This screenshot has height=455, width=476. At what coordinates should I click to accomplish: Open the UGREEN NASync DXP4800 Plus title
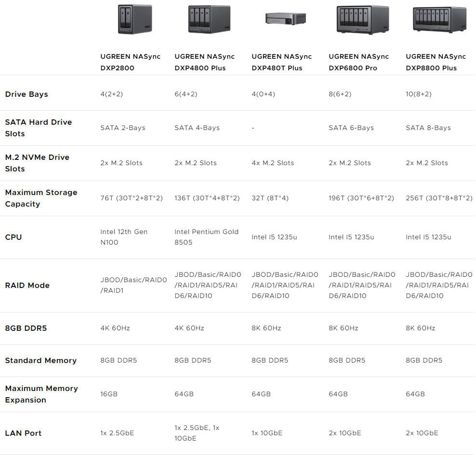(204, 62)
